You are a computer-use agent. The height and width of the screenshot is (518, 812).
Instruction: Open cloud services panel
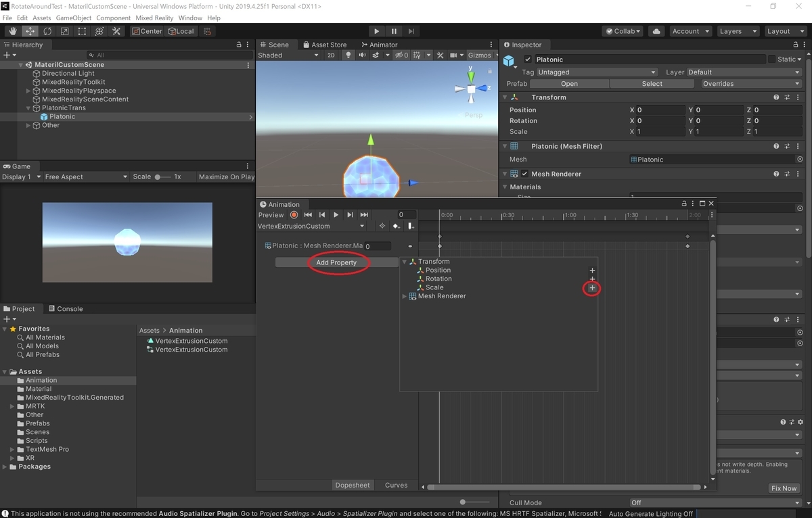pyautogui.click(x=656, y=31)
